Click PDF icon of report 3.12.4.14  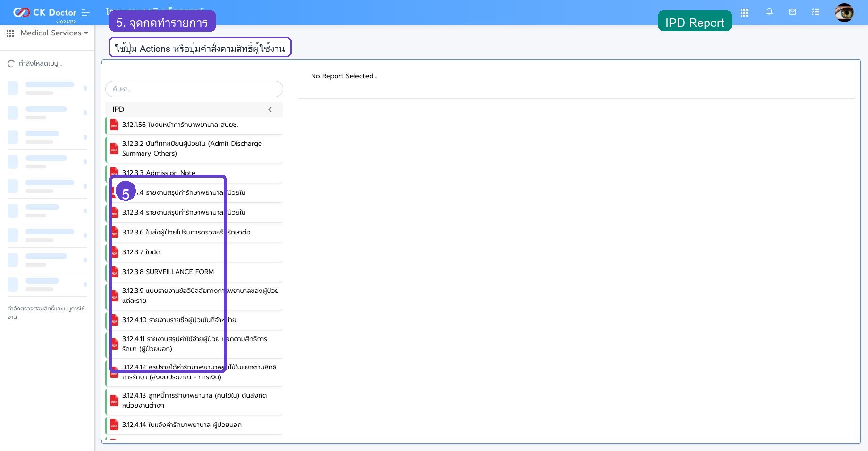tap(114, 425)
